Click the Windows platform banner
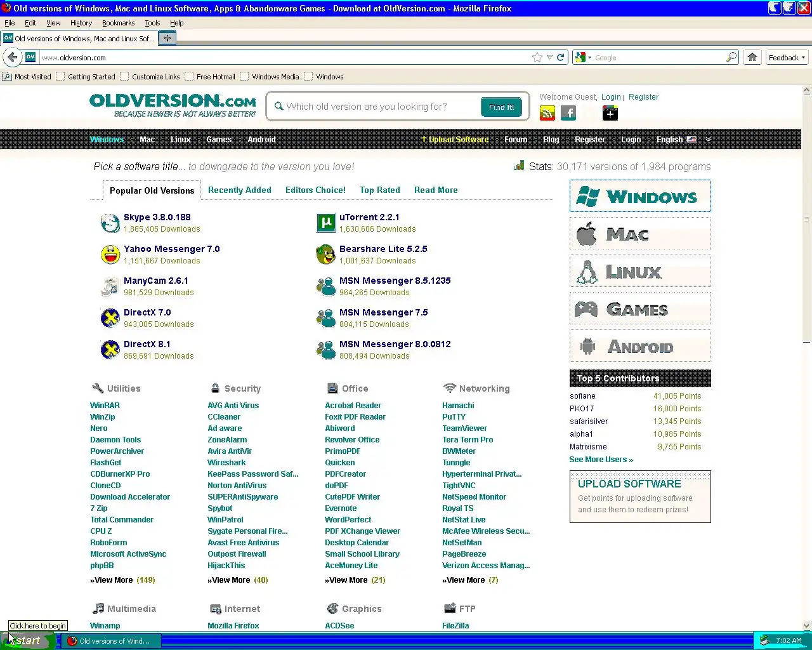The height and width of the screenshot is (650, 812). (x=640, y=196)
